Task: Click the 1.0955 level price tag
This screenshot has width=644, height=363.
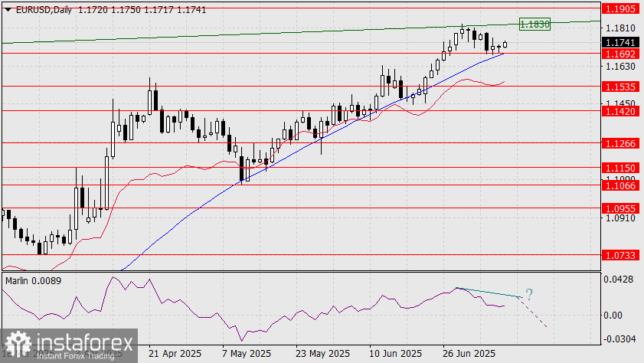Action: pyautogui.click(x=620, y=208)
